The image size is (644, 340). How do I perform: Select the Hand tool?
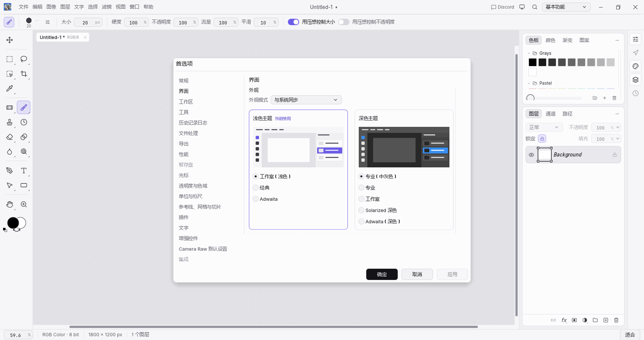pyautogui.click(x=10, y=205)
